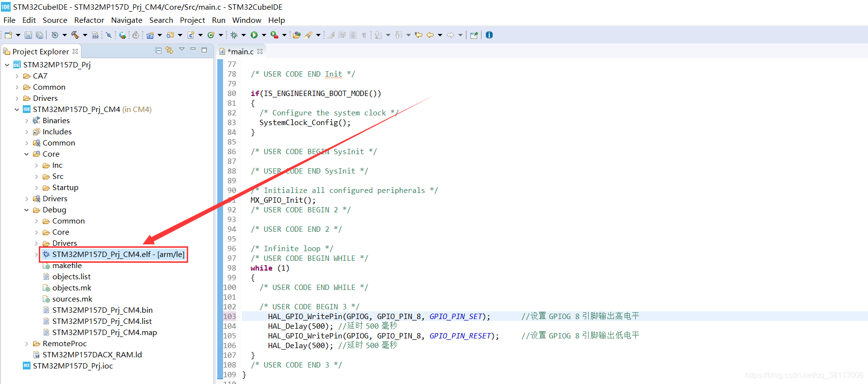Expand the CA7 folder
This screenshot has height=384, width=868.
17,76
